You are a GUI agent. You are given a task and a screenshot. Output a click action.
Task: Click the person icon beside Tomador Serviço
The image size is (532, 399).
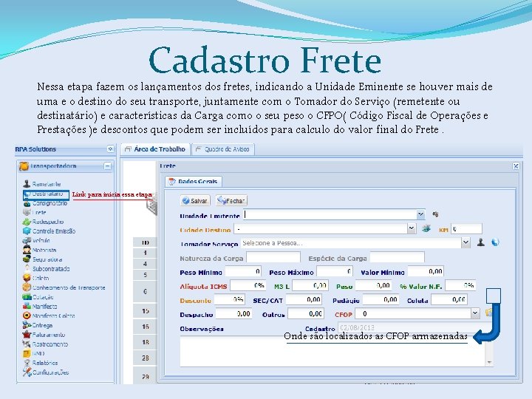[x=480, y=242]
